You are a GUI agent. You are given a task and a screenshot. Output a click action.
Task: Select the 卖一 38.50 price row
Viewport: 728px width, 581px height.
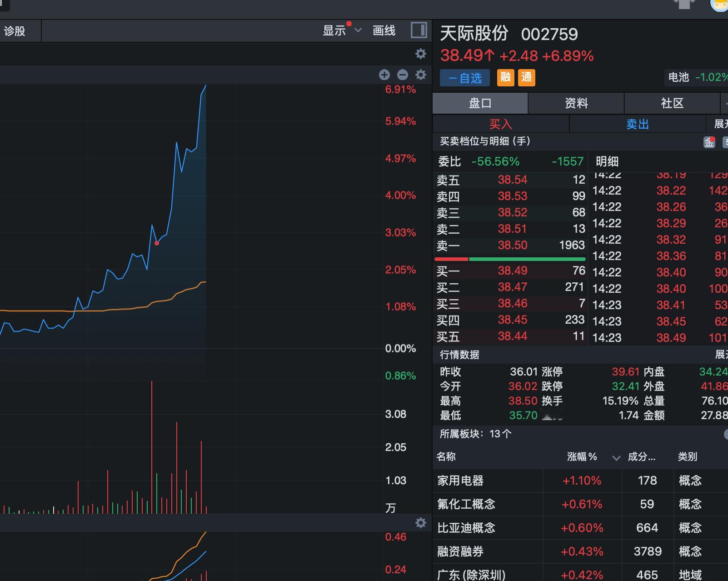point(509,245)
